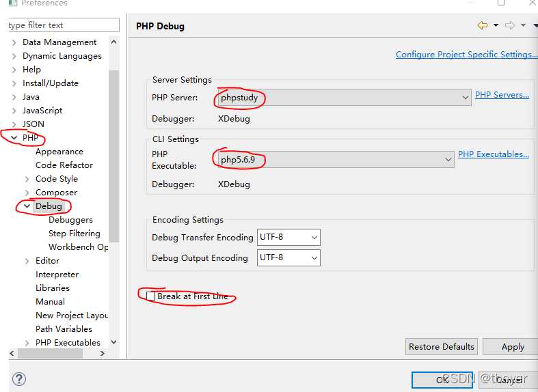Expand the PHP Executables tree node
The image size is (538, 392).
(x=27, y=343)
